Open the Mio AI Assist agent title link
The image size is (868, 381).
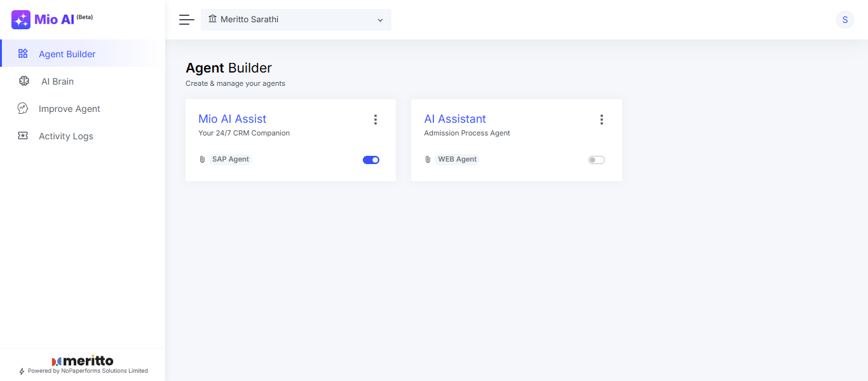pos(232,119)
